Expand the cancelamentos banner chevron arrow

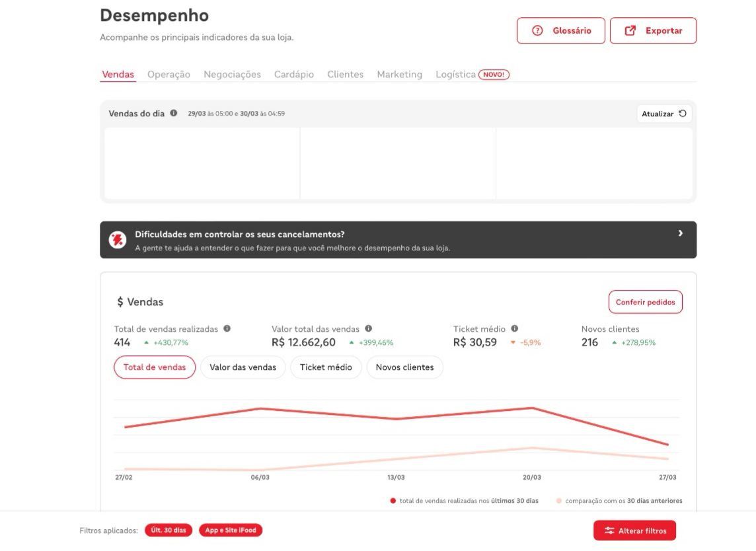click(680, 233)
